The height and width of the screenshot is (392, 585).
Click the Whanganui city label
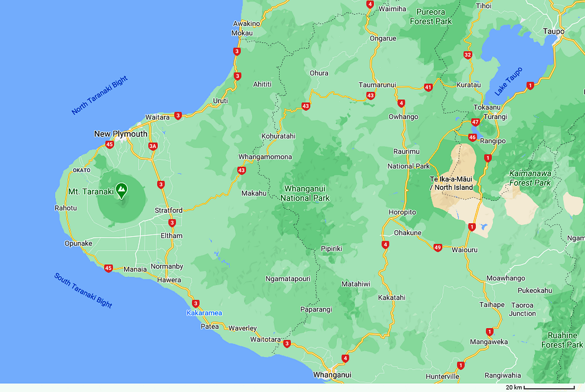pyautogui.click(x=332, y=375)
